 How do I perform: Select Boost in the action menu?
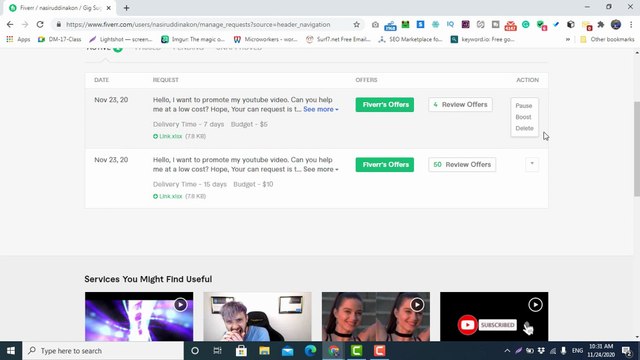pos(523,117)
